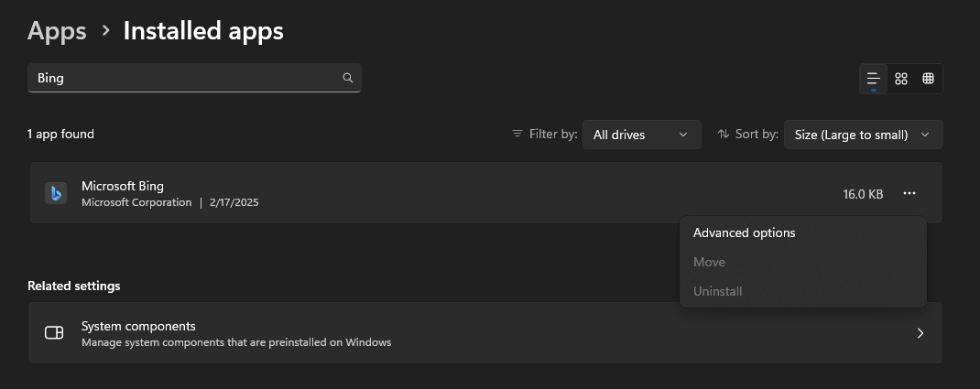The height and width of the screenshot is (389, 980).
Task: Open System components via chevron arrow
Action: [x=920, y=333]
